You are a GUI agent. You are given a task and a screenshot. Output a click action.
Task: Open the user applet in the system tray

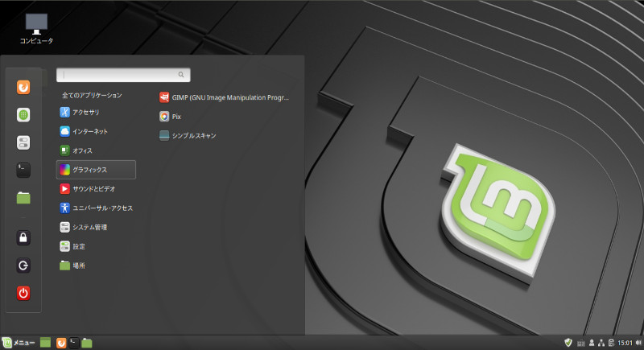(x=592, y=343)
